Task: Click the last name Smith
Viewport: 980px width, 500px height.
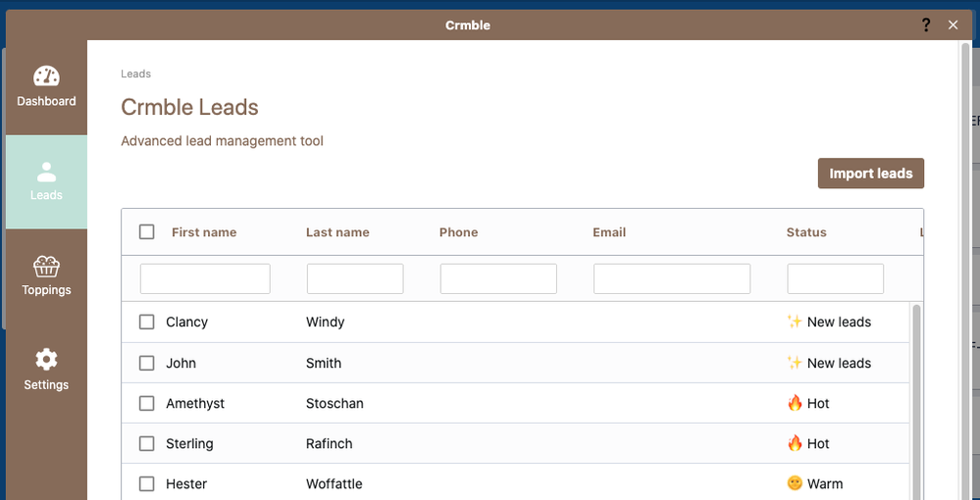Action: coord(324,363)
